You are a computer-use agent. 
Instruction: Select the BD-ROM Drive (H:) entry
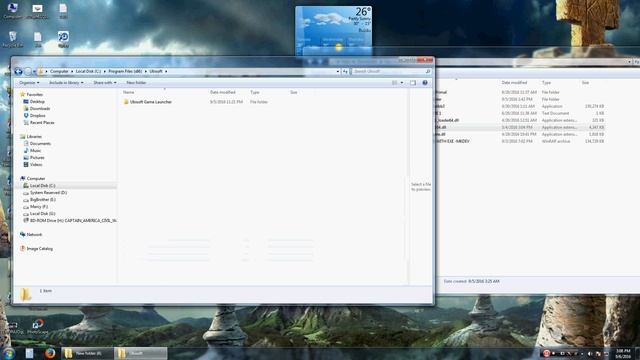click(x=73, y=220)
